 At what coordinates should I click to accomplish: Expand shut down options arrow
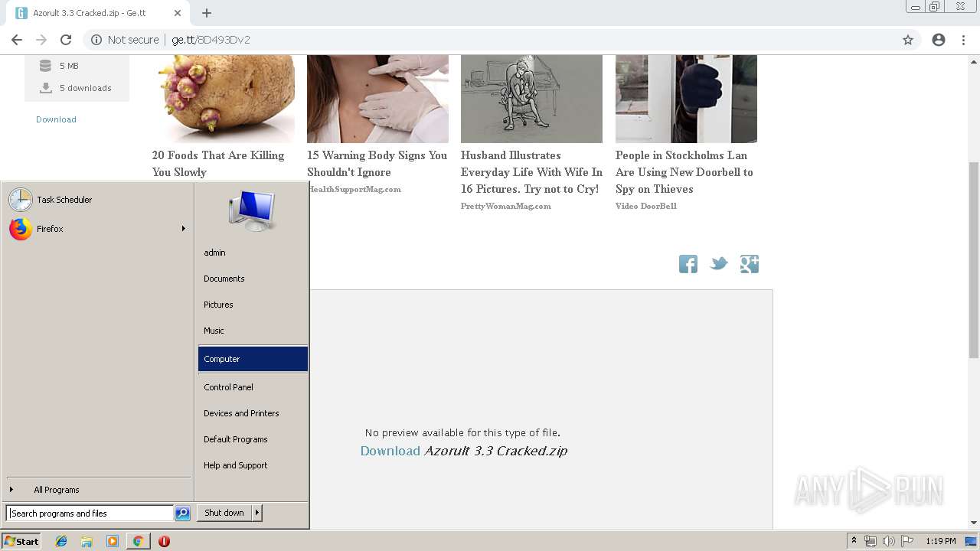[x=257, y=513]
